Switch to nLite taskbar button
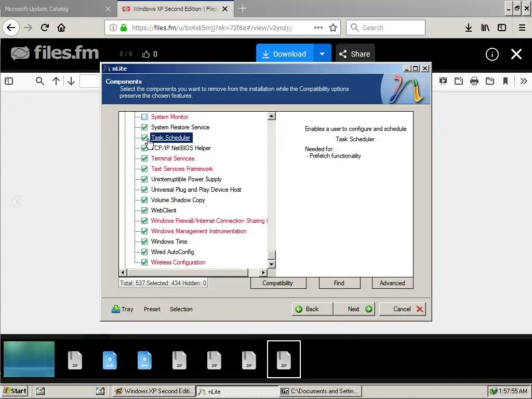This screenshot has height=399, width=532. pos(237,391)
